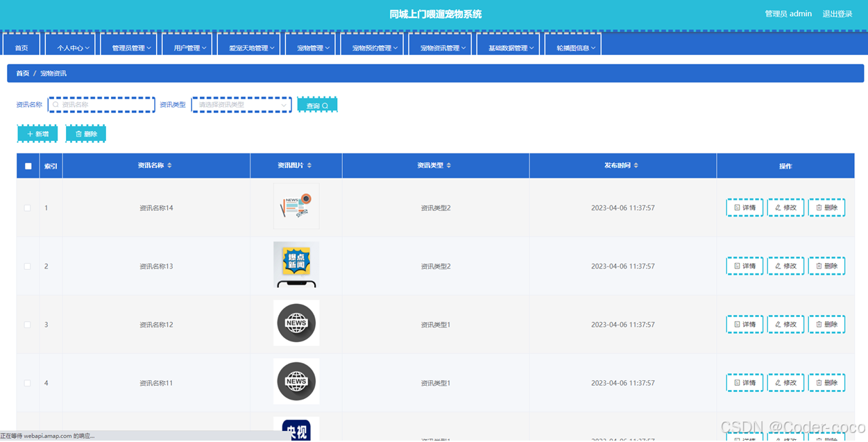
Task: Click 删除 for 资讯名称11
Action: 826,382
